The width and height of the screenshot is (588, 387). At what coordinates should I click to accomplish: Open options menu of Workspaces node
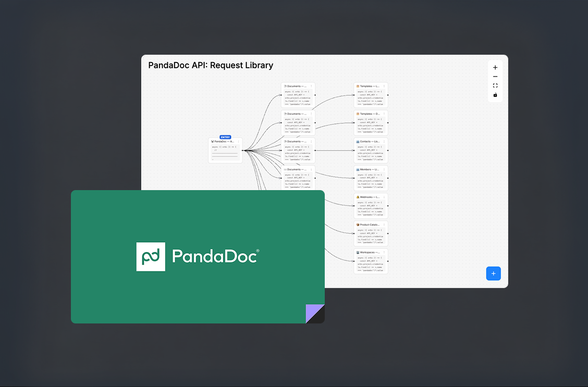tap(384, 253)
